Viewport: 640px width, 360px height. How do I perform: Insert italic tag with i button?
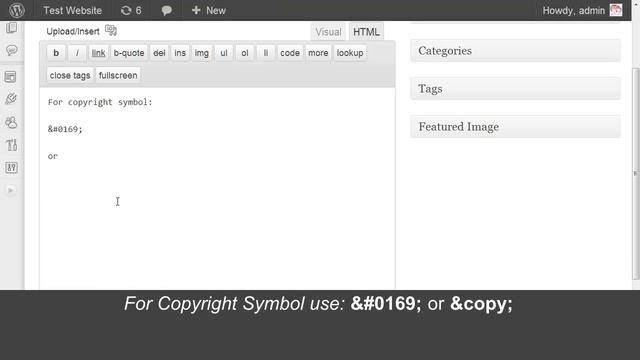point(77,53)
